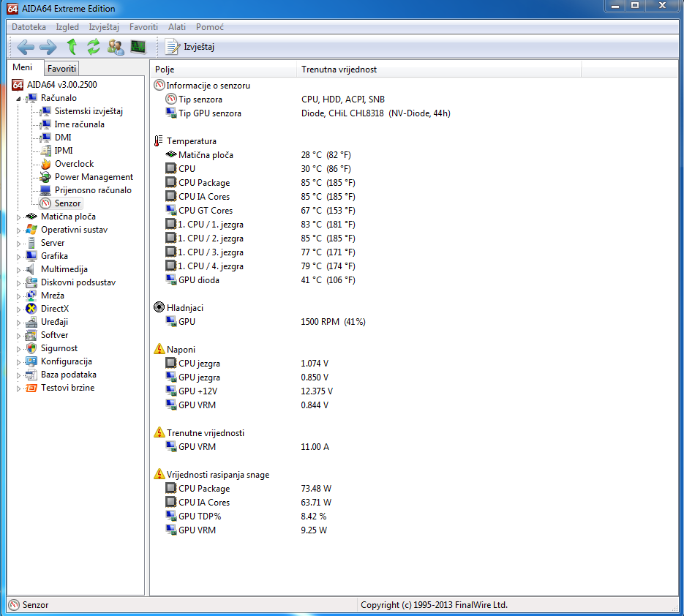Open Sistemski izvještaj in the tree
The width and height of the screenshot is (684, 616).
(89, 111)
